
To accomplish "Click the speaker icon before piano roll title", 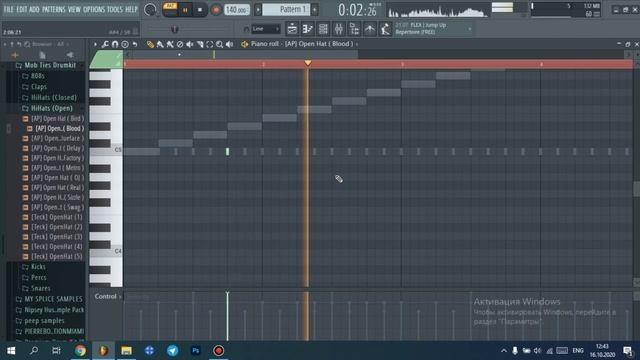I will (x=244, y=44).
